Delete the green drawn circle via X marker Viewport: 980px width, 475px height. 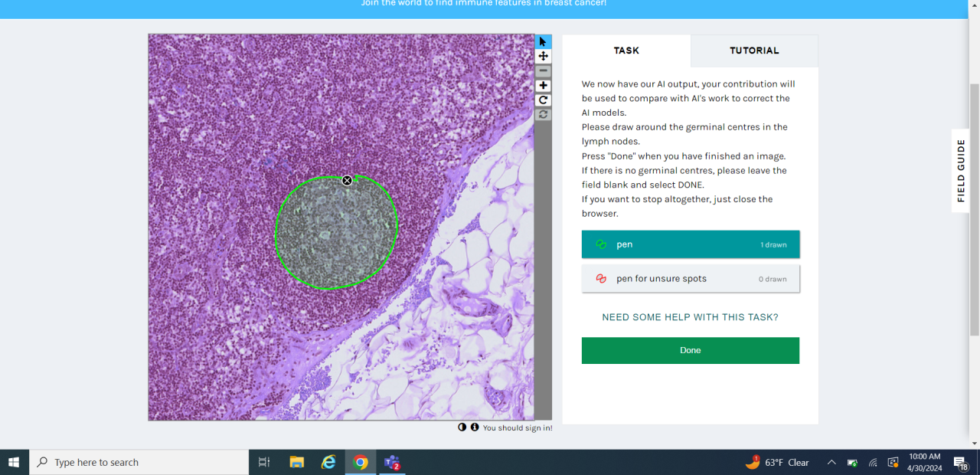(347, 181)
